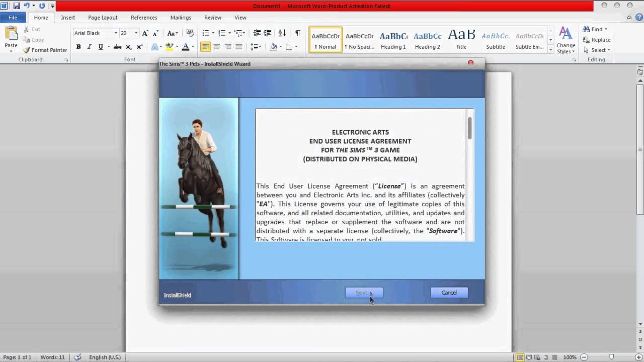Image resolution: width=644 pixels, height=362 pixels.
Task: Toggle bold formatting
Action: click(x=78, y=47)
